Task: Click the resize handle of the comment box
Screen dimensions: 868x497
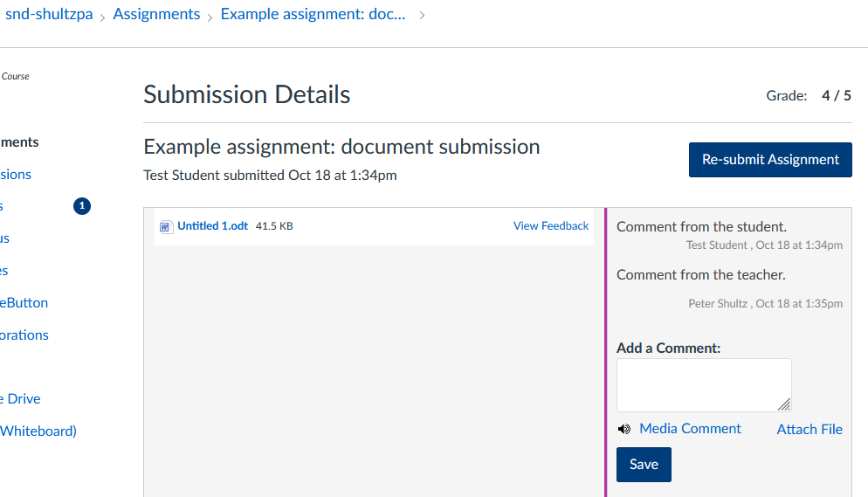Action: coord(784,404)
